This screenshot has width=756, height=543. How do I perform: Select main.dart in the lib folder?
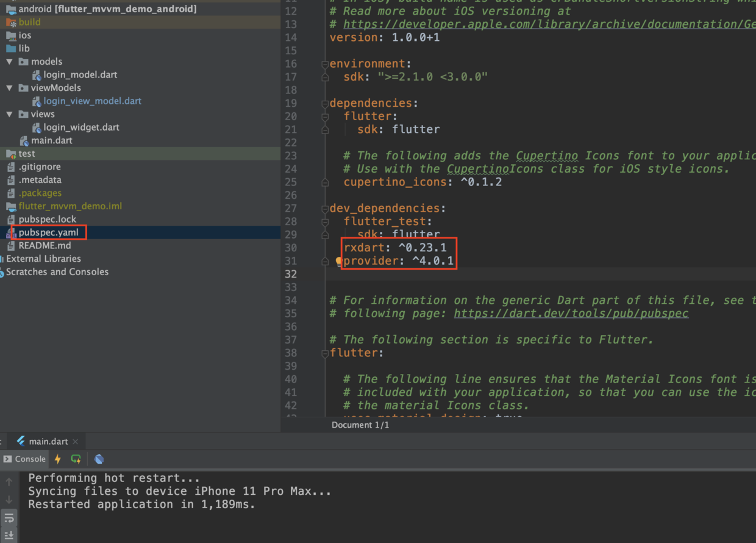52,140
